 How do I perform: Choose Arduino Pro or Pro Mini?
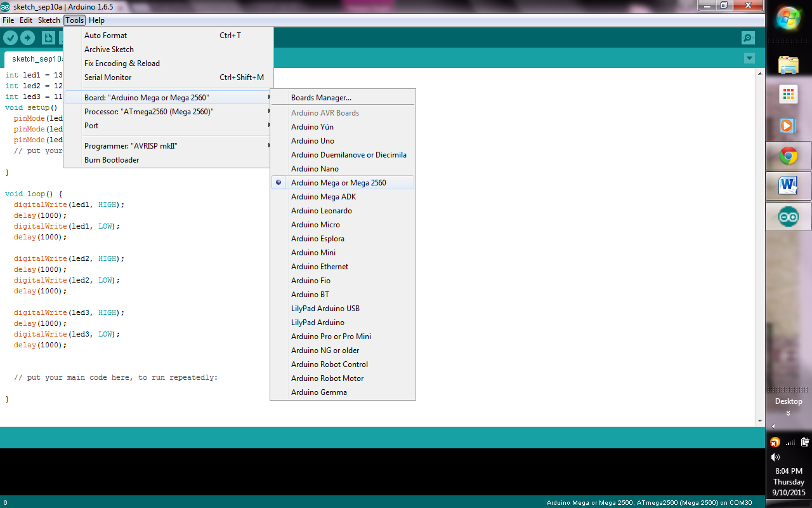click(x=343, y=337)
